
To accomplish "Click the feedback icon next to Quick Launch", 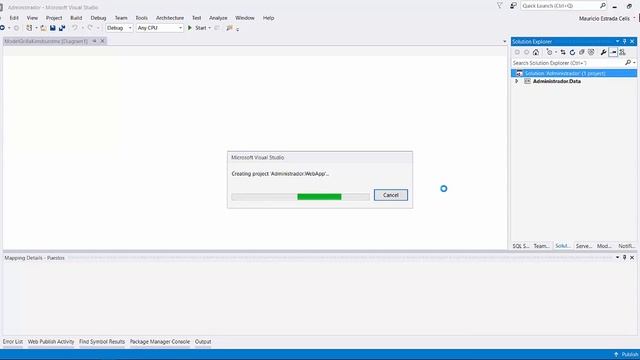I will (513, 6).
